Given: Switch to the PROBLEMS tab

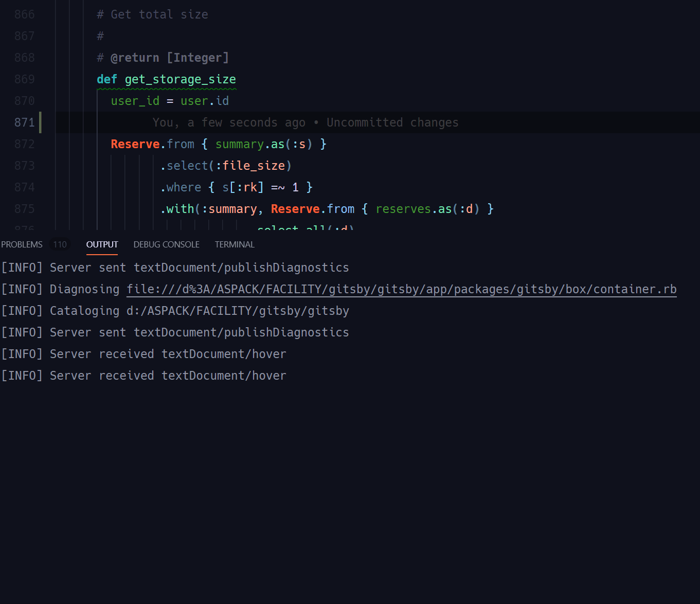Looking at the screenshot, I should pyautogui.click(x=21, y=244).
